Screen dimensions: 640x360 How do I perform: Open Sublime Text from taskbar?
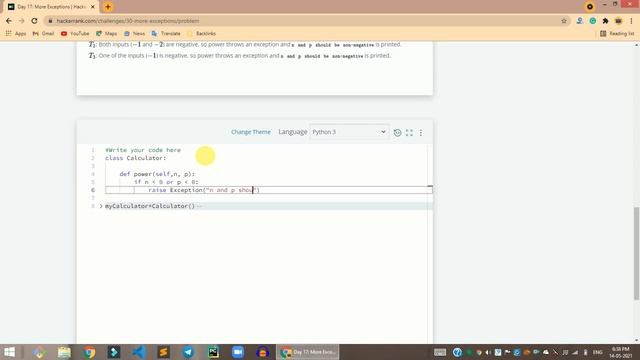pos(164,352)
